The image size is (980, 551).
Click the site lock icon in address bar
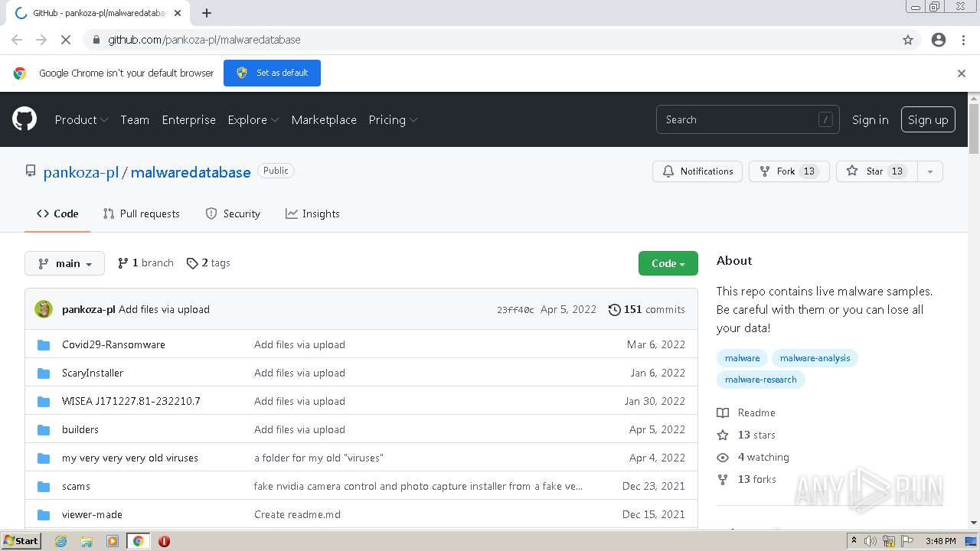[x=96, y=40]
